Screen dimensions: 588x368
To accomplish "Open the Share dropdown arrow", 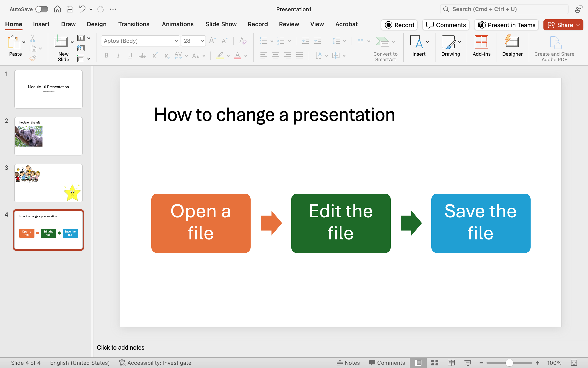I will click(578, 25).
